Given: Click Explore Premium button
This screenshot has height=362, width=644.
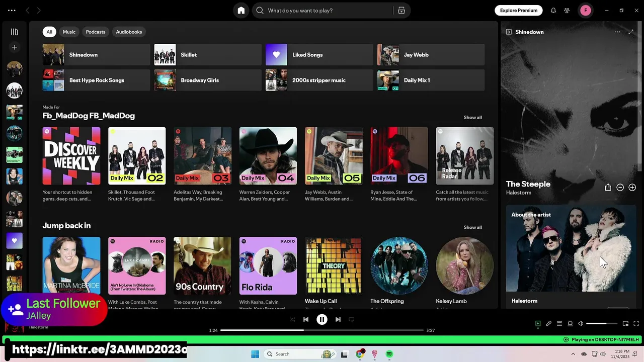Looking at the screenshot, I should tap(518, 11).
